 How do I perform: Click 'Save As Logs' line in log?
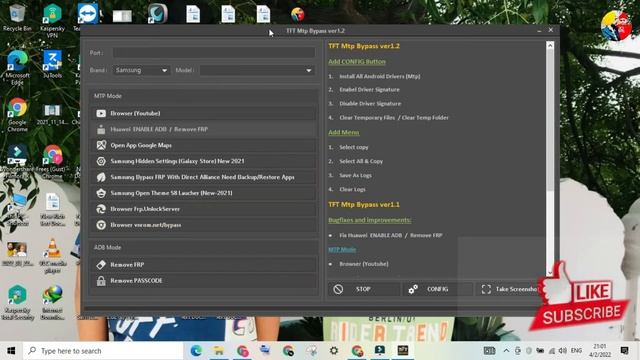click(355, 175)
